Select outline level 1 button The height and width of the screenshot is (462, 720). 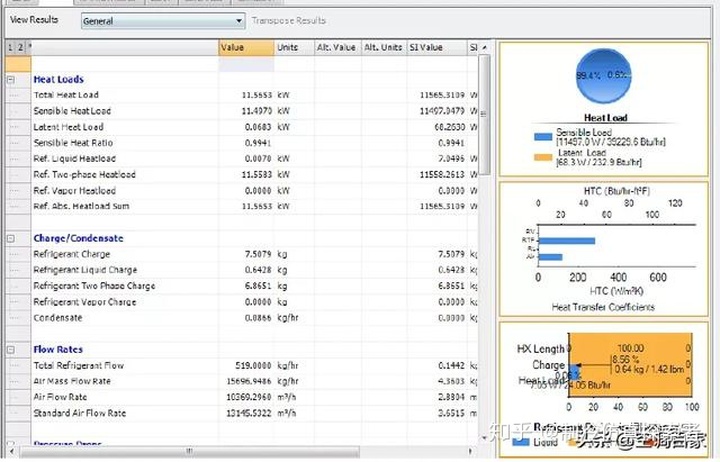tap(11, 47)
